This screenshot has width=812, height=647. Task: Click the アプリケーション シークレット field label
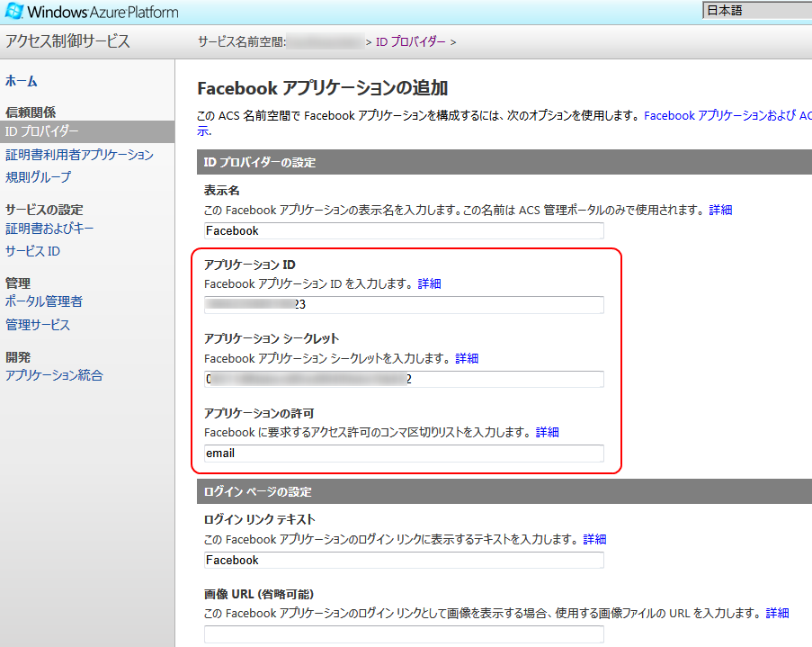coord(272,338)
